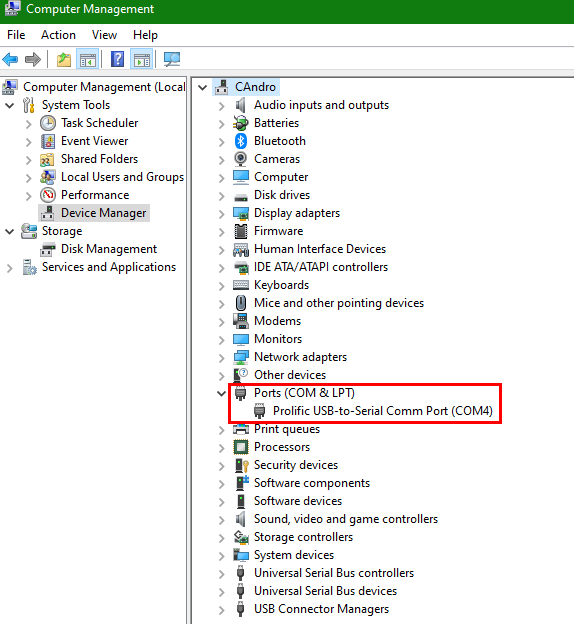Select Display adapters in device list
The width and height of the screenshot is (574, 624).
297,213
